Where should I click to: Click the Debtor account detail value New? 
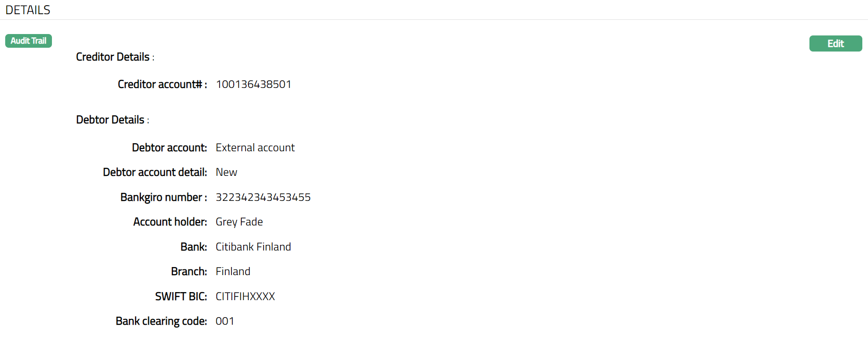[226, 173]
